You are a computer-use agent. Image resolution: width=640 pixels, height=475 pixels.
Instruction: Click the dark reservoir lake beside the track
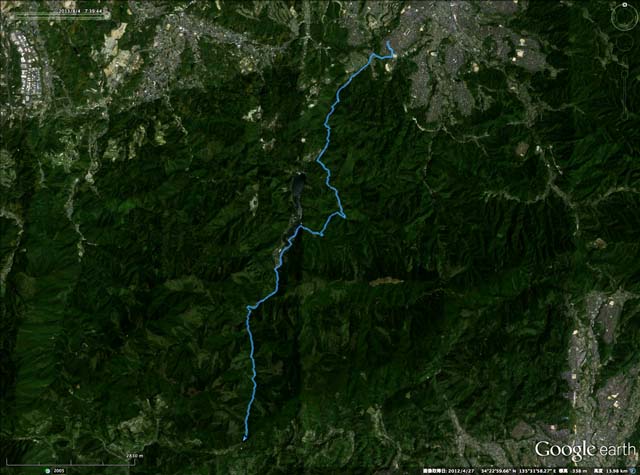click(x=298, y=192)
